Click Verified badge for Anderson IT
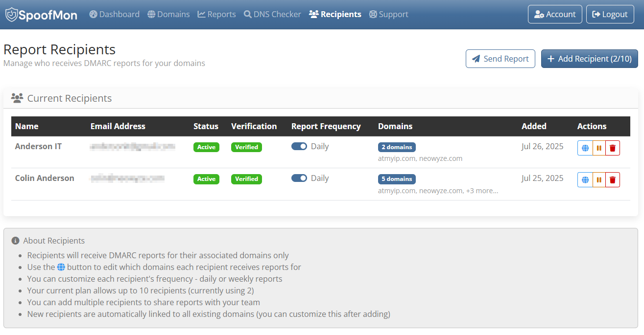 246,147
